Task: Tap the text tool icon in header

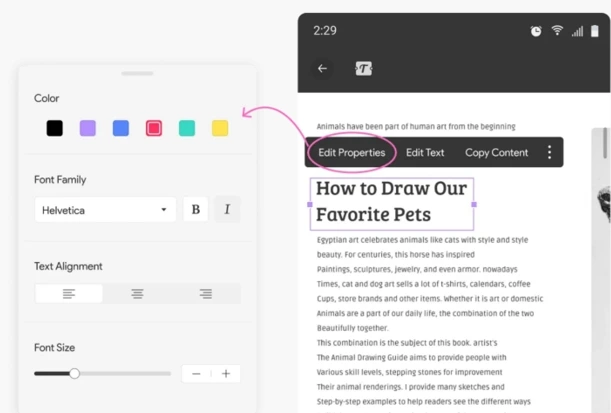Action: (363, 69)
